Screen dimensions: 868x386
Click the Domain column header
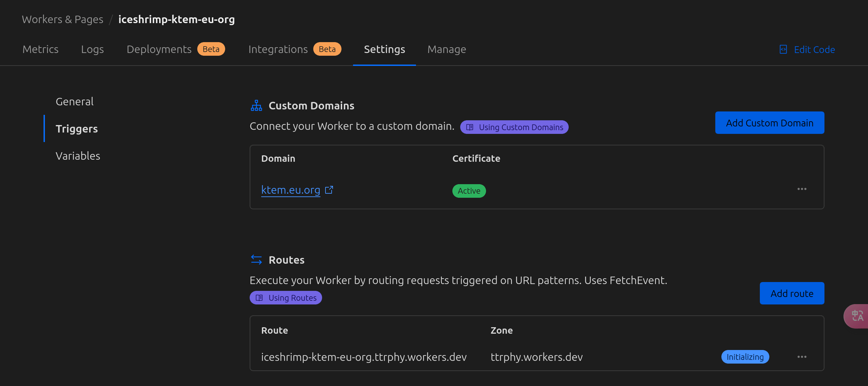[x=278, y=158]
